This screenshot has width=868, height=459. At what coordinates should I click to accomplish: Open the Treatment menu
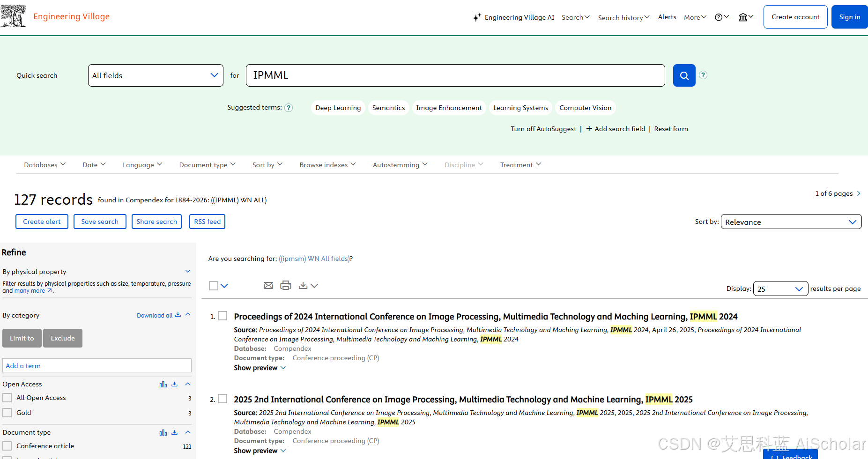pyautogui.click(x=520, y=165)
